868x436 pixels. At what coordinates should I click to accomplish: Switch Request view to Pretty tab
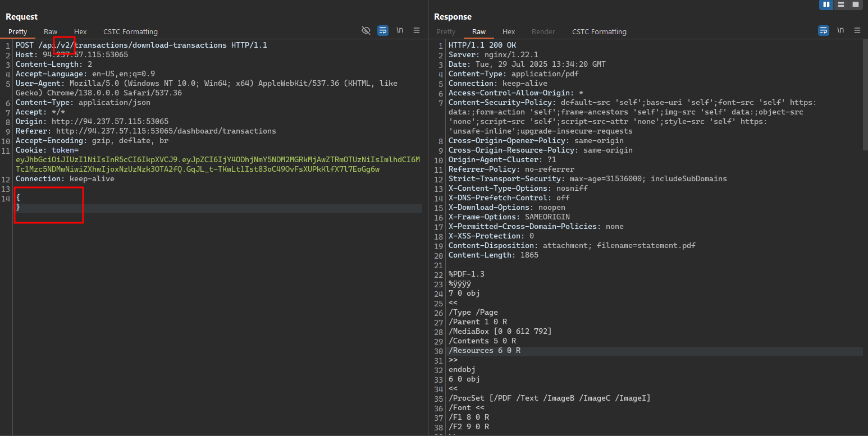tap(17, 32)
